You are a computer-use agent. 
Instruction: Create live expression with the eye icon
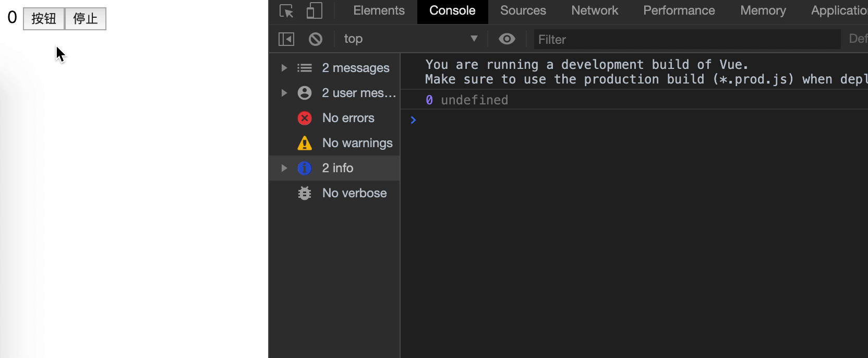[507, 39]
